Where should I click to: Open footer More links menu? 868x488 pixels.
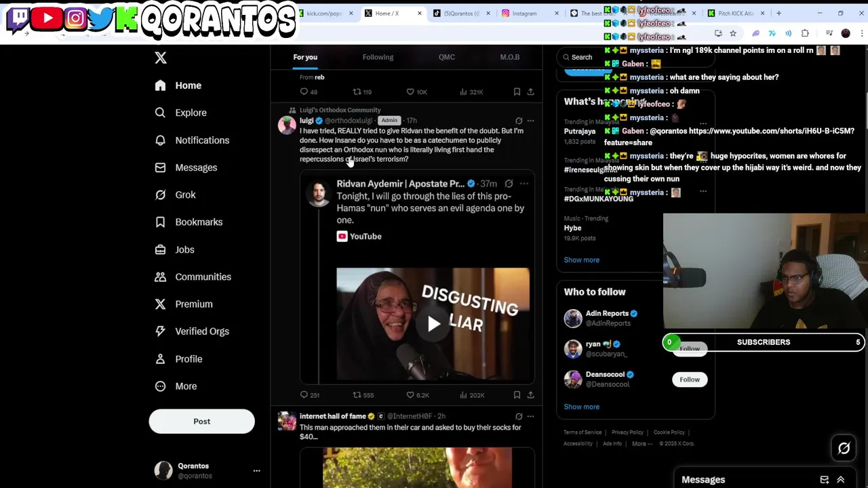tap(642, 444)
